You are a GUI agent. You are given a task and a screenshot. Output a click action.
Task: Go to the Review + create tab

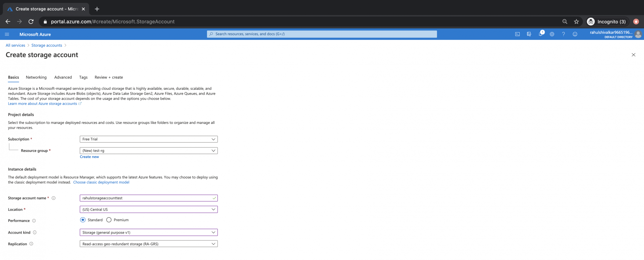pos(109,77)
